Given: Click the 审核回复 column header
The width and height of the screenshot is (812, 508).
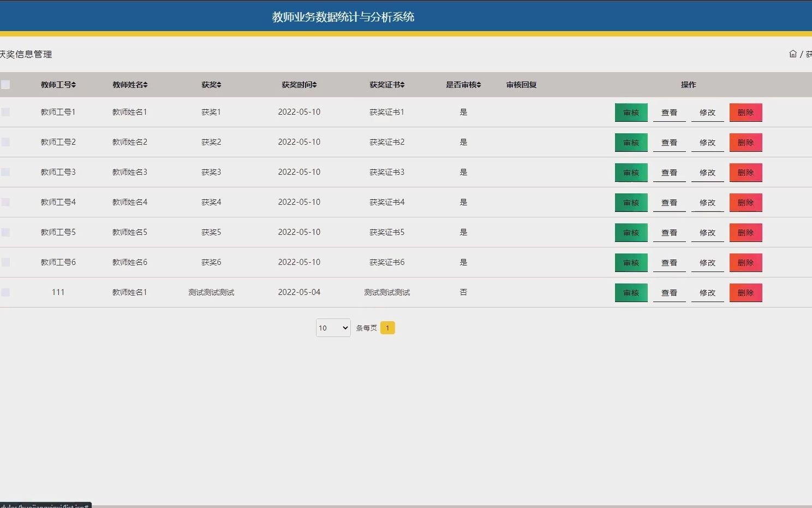Looking at the screenshot, I should click(x=521, y=85).
